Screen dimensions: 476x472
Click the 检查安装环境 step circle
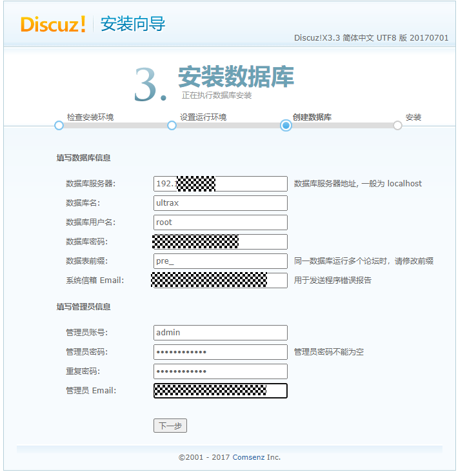coord(59,125)
